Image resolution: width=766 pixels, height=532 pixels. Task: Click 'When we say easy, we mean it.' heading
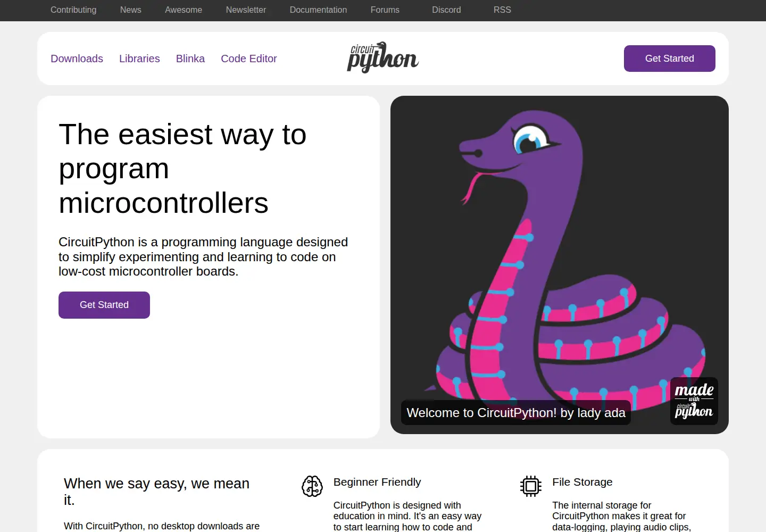pyautogui.click(x=157, y=492)
